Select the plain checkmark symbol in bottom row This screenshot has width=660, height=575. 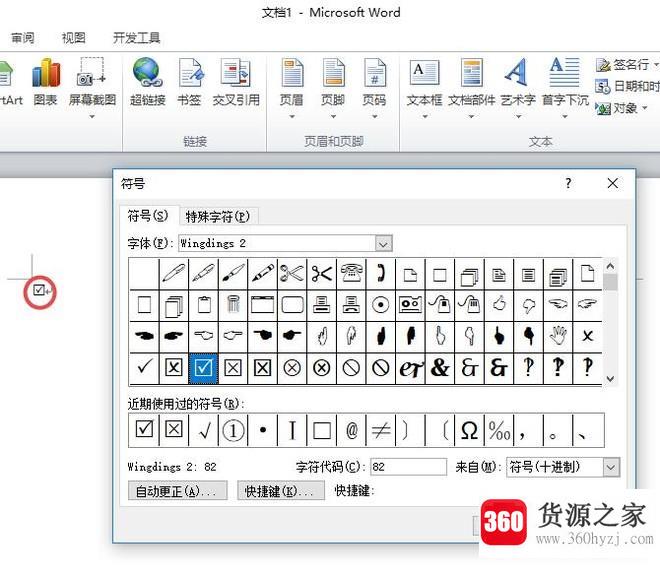click(144, 367)
